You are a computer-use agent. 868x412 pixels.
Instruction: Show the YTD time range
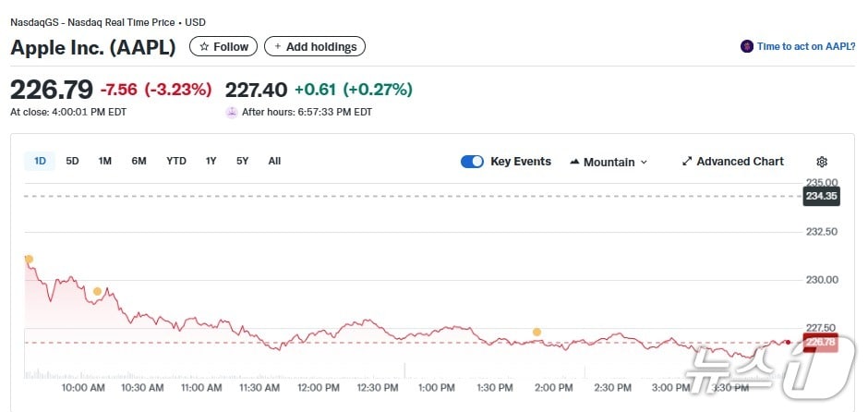(x=176, y=161)
